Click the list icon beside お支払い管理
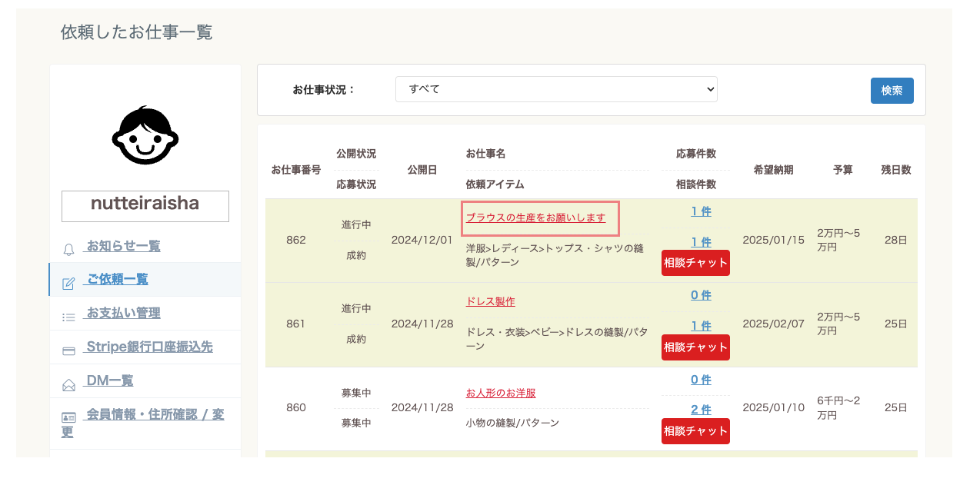 click(x=68, y=317)
